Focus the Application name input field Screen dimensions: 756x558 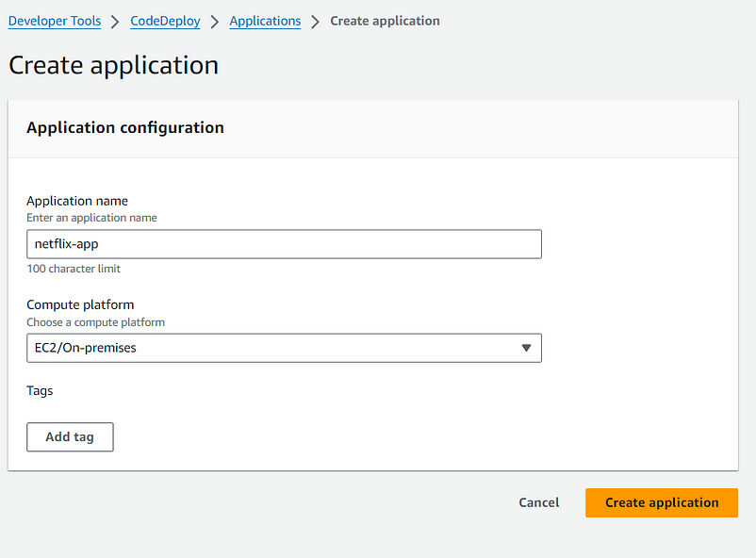pyautogui.click(x=284, y=244)
